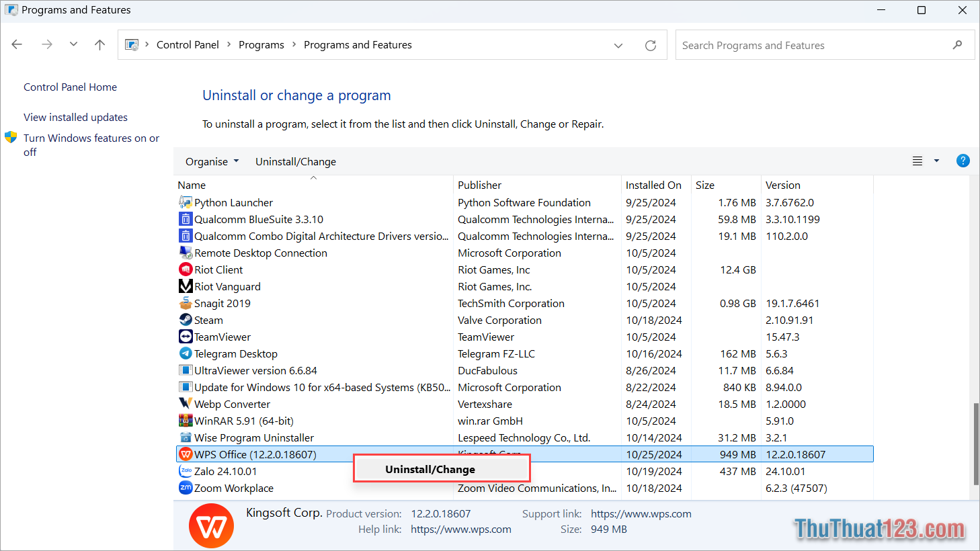Screen dimensions: 980x551
Task: Choose Uninstall/Change from the context menu
Action: tap(430, 469)
